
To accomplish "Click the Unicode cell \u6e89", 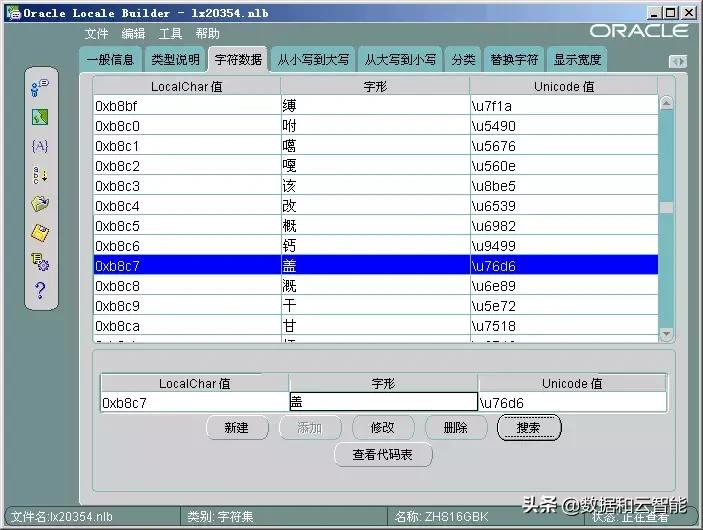I will tap(564, 286).
